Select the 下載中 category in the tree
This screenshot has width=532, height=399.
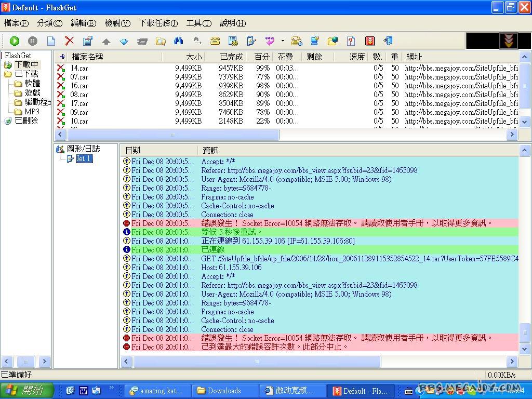(26, 64)
